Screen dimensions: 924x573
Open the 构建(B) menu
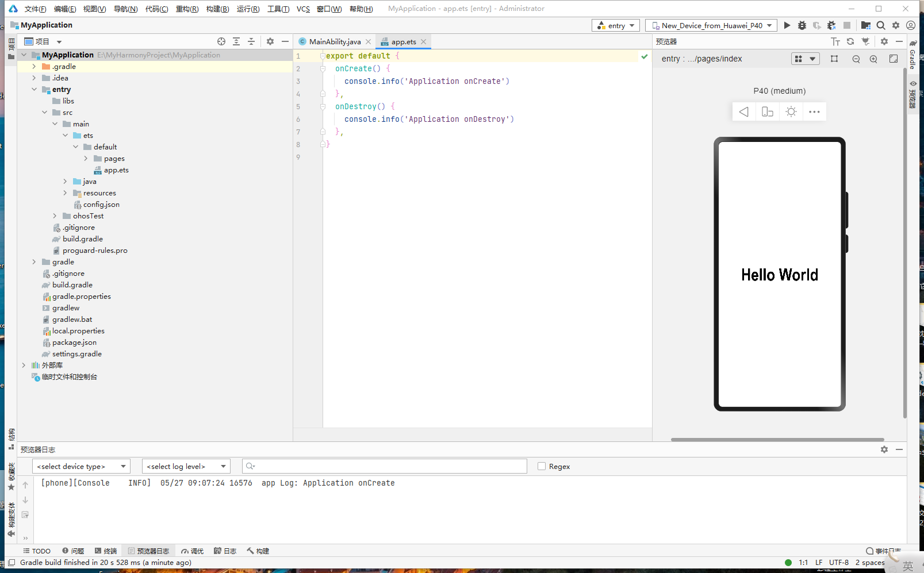coord(217,9)
